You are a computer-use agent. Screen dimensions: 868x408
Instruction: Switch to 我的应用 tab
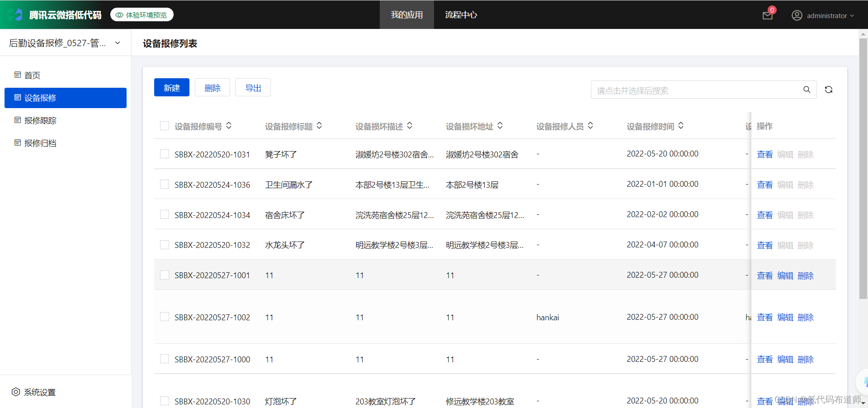[407, 14]
